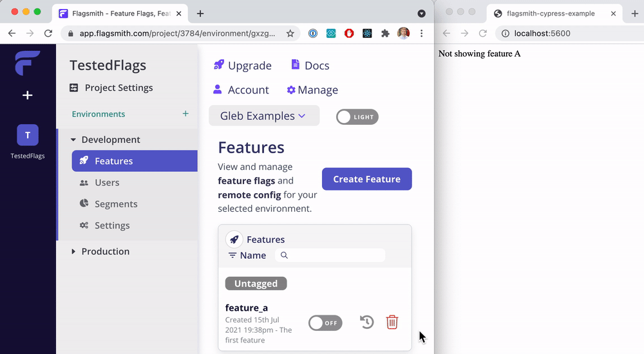Click the Untagged tag label
This screenshot has width=644, height=354.
point(256,283)
